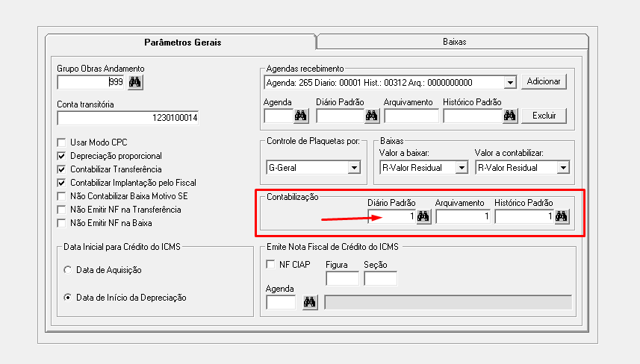This screenshot has width=640, height=364.
Task: Click Arquivamento input in Agendas recebimento
Action: tap(411, 116)
